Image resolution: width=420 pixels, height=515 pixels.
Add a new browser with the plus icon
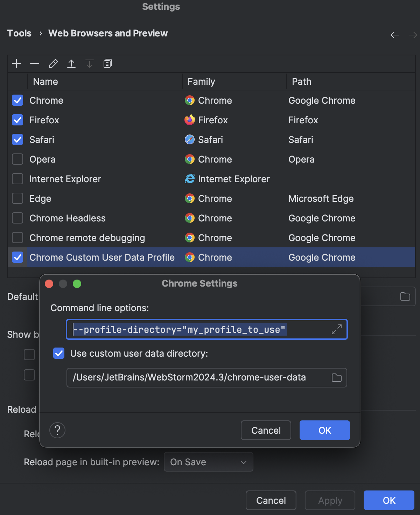[16, 63]
